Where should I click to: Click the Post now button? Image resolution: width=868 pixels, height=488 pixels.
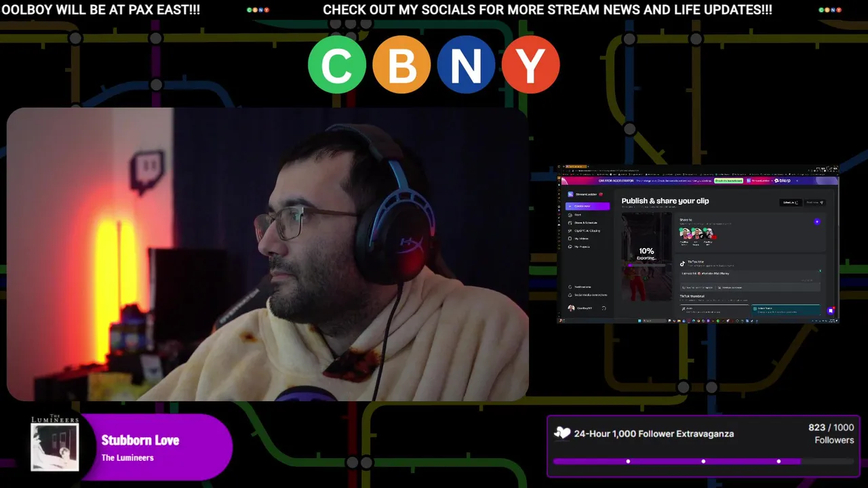[x=815, y=203]
